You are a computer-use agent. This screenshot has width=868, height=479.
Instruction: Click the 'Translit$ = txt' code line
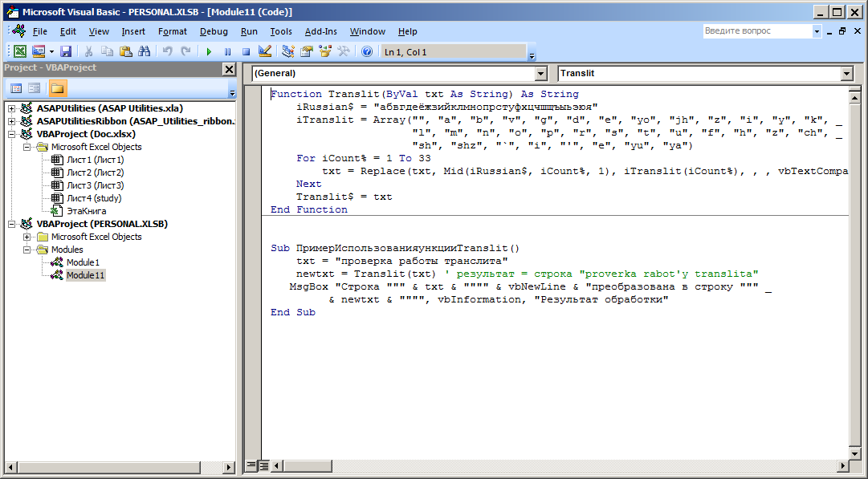pyautogui.click(x=344, y=197)
